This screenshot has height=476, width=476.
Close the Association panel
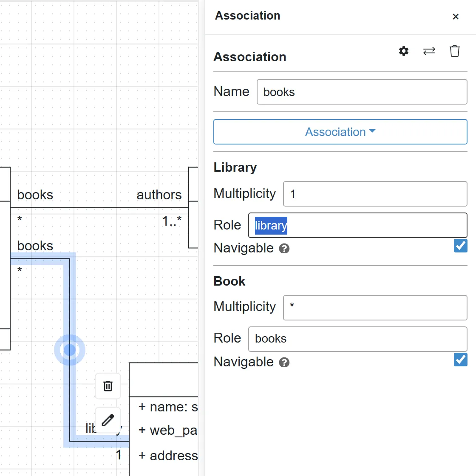tap(455, 17)
